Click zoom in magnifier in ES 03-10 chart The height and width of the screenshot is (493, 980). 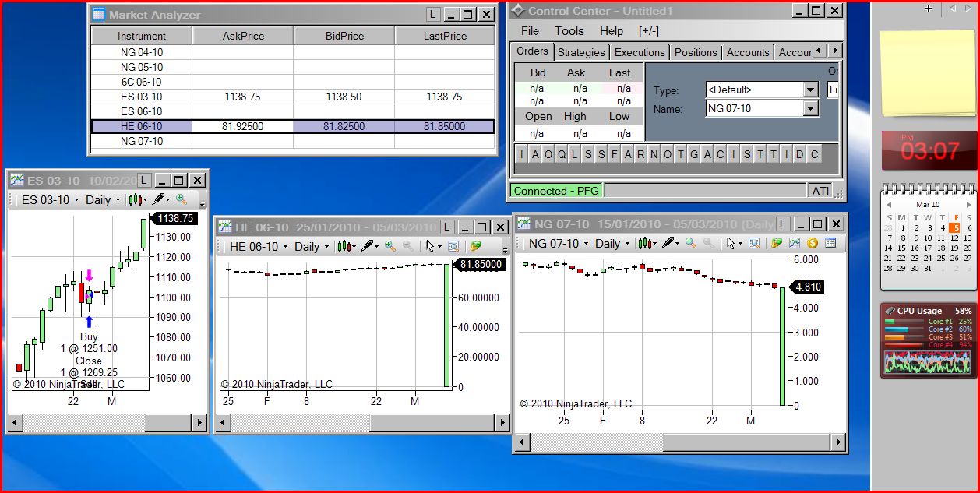click(181, 199)
